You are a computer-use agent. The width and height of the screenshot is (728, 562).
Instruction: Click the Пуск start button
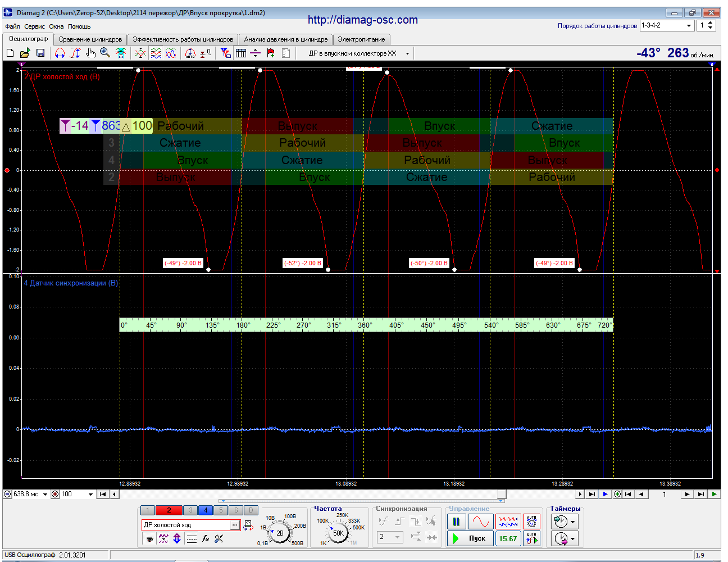471,538
